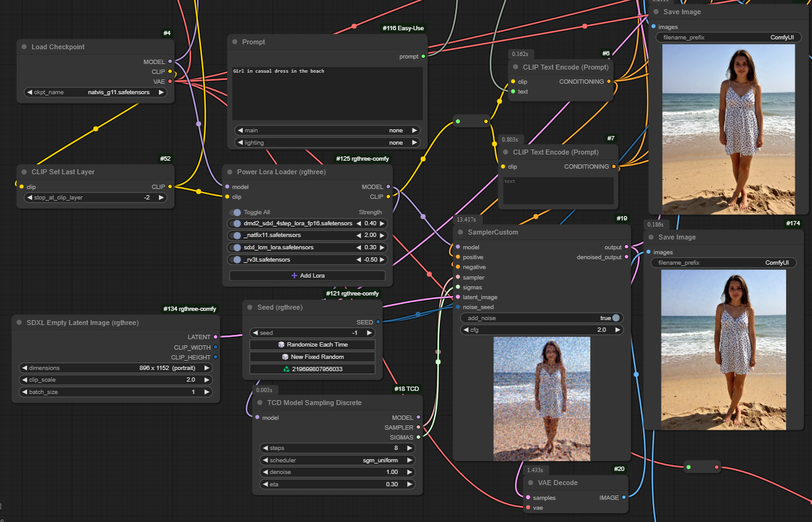Click New Fixed Random button

click(x=312, y=357)
